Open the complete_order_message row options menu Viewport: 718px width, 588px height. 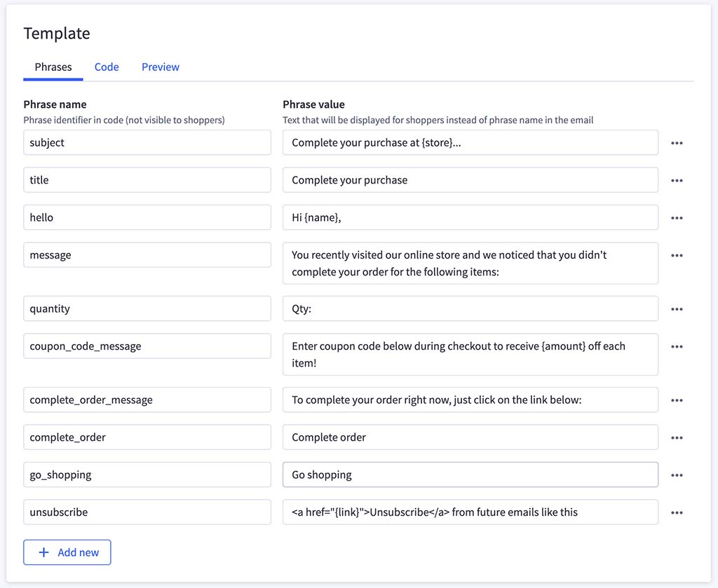677,399
